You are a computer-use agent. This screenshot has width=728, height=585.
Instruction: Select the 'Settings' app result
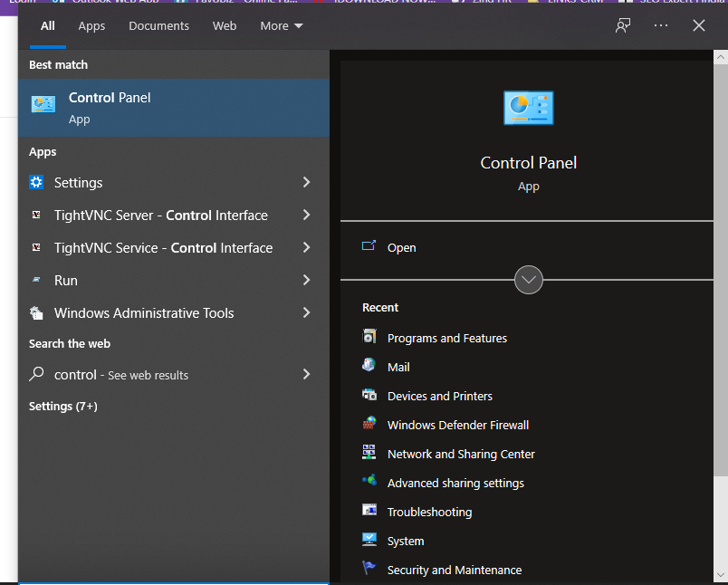[174, 182]
